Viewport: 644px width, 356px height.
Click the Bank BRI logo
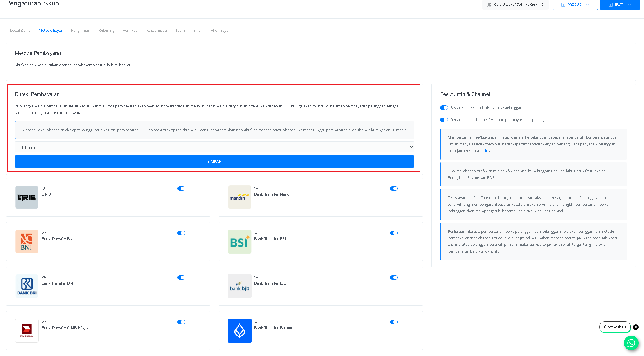[27, 286]
